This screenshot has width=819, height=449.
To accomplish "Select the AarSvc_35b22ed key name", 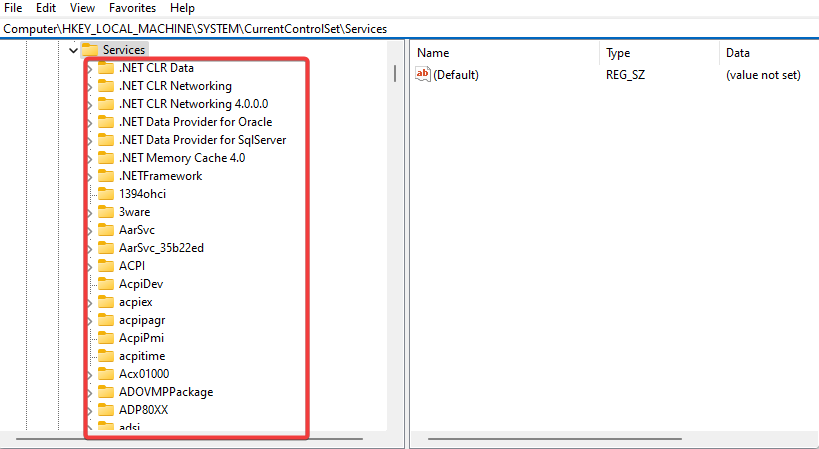I will pyautogui.click(x=161, y=248).
